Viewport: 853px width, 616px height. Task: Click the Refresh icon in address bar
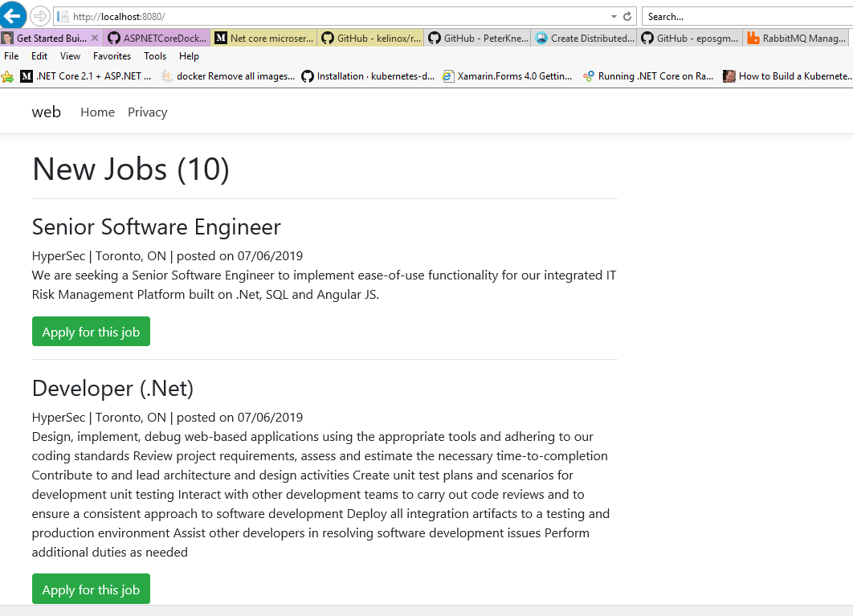click(627, 16)
